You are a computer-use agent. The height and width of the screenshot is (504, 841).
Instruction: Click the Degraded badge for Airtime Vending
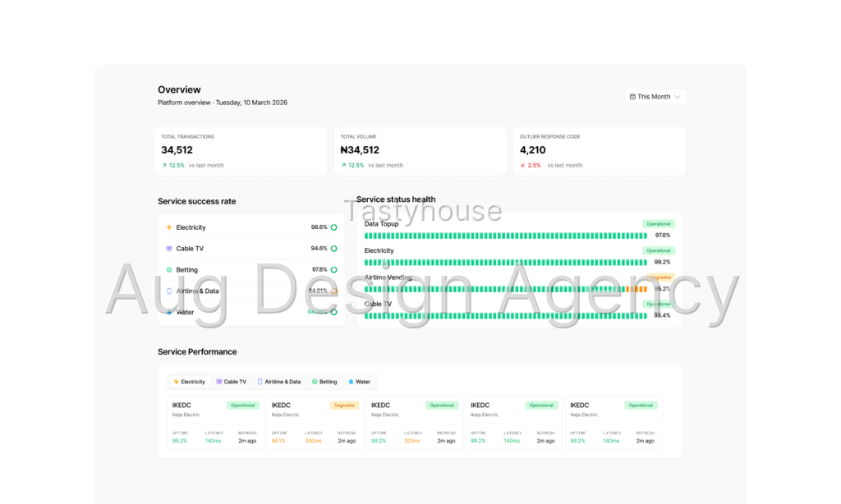click(x=661, y=277)
